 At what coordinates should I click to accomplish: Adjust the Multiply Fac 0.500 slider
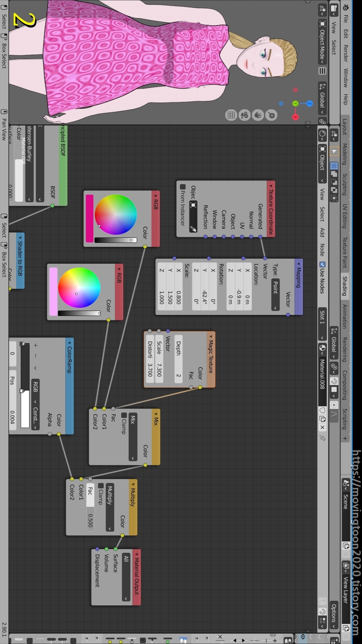[90, 507]
